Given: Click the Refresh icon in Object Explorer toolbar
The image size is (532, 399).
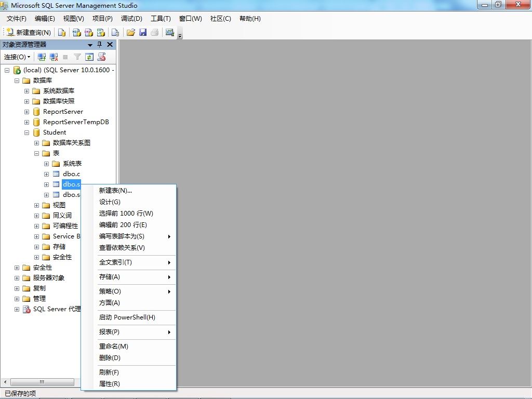Looking at the screenshot, I should point(89,57).
